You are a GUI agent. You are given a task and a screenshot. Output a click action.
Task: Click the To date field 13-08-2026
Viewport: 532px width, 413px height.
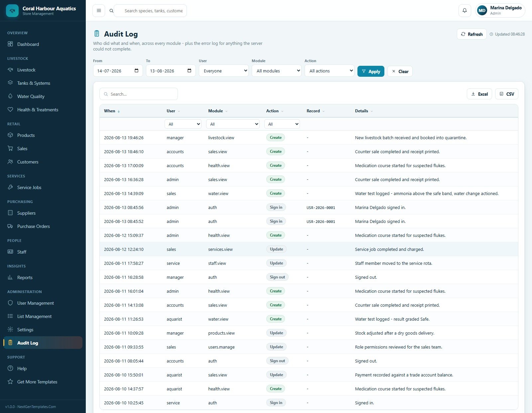[171, 71]
